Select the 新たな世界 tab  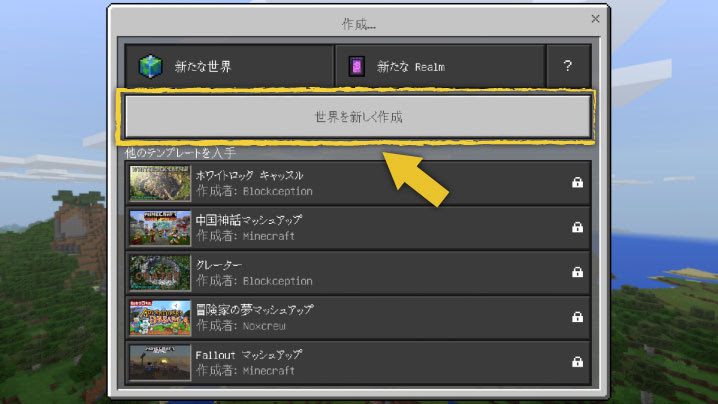229,66
